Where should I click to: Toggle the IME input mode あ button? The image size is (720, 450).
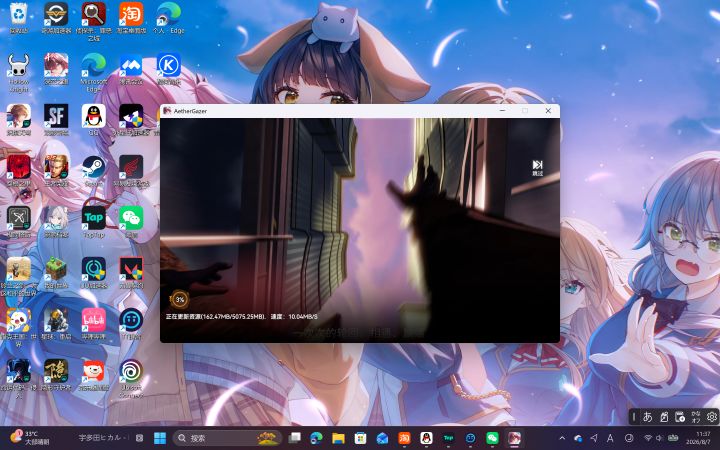click(x=647, y=417)
